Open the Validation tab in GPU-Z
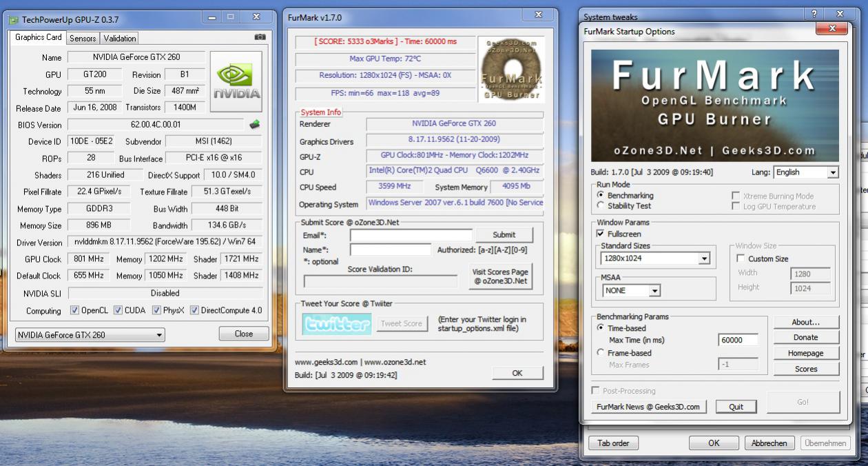 pyautogui.click(x=120, y=39)
